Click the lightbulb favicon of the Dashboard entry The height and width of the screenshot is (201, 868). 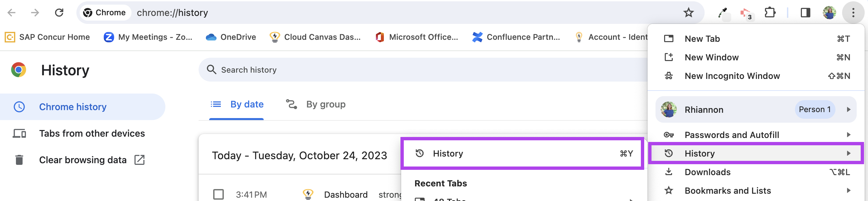(308, 194)
